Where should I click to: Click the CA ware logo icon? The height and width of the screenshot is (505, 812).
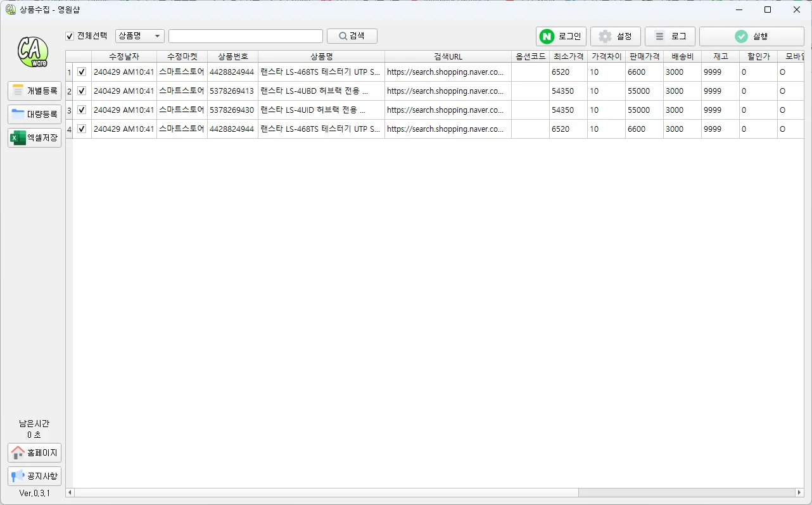[34, 52]
